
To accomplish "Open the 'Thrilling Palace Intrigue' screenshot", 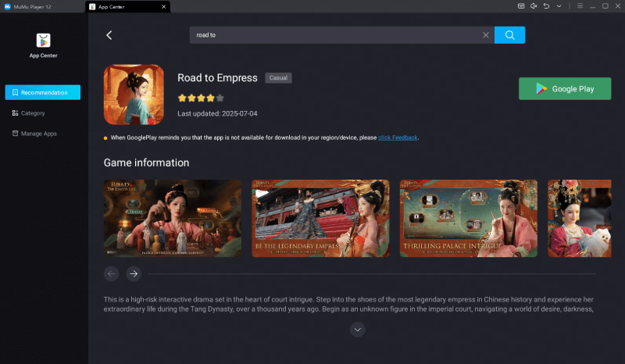I will 468,218.
